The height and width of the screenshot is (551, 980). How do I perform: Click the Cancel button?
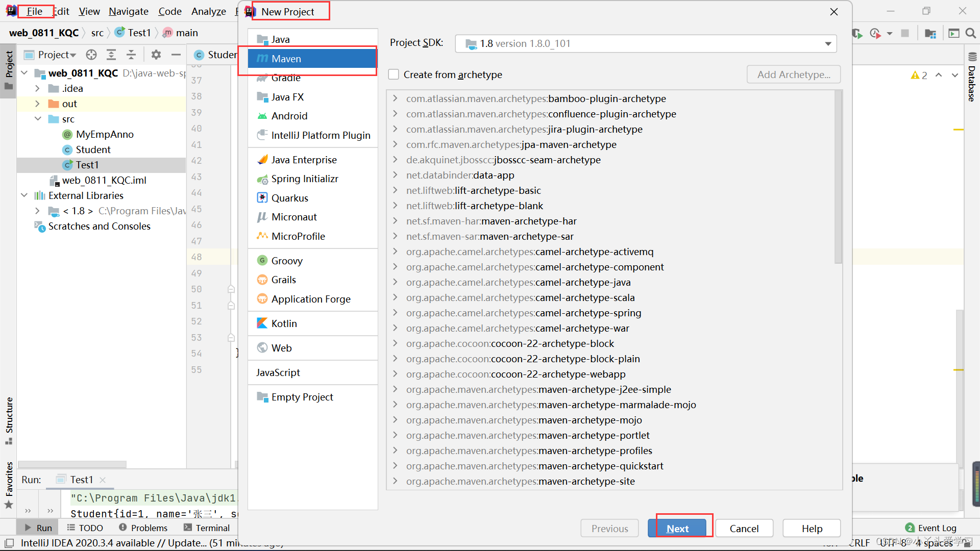744,529
